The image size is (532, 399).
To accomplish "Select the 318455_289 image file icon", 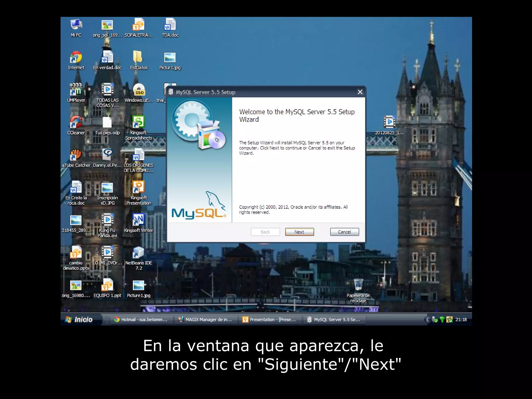I will tap(76, 223).
